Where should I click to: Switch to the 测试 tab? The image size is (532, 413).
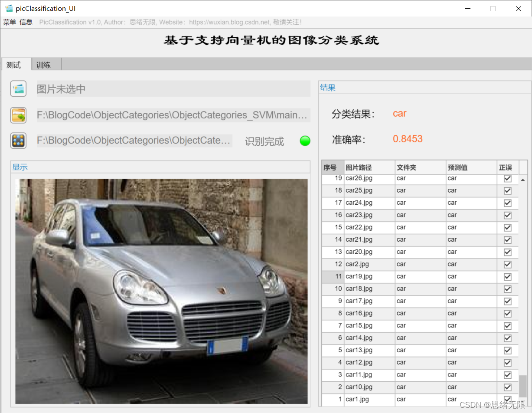pos(16,65)
